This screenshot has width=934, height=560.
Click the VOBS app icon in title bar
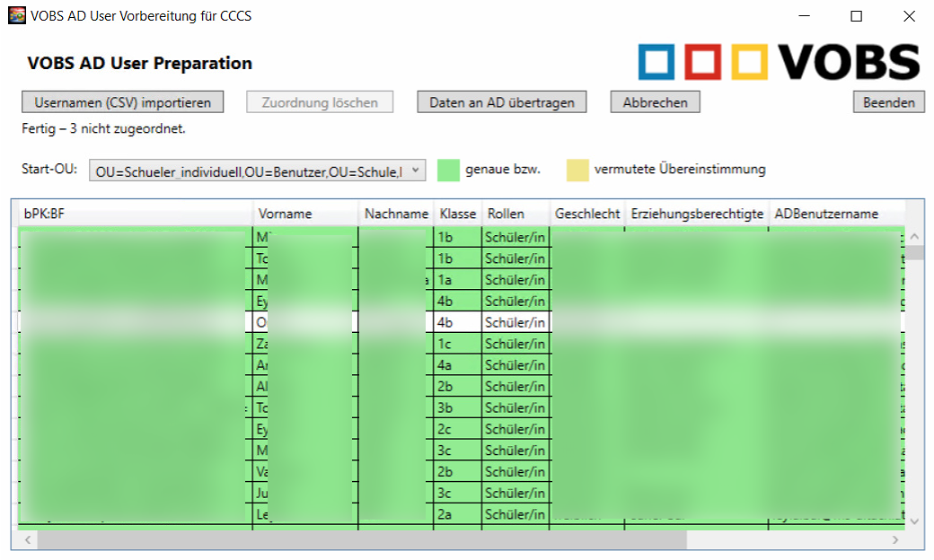point(16,16)
